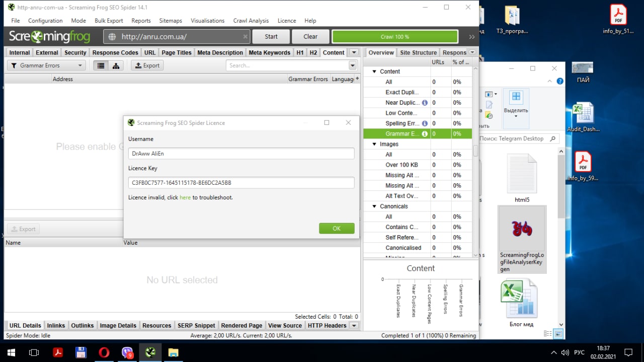Switch to list view icon
This screenshot has width=644, height=362.
point(101,65)
